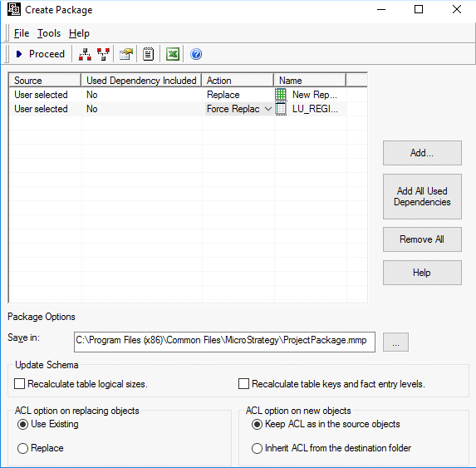Click the red-top dependency tree toolbar icon
The width and height of the screenshot is (476, 468).
point(103,54)
